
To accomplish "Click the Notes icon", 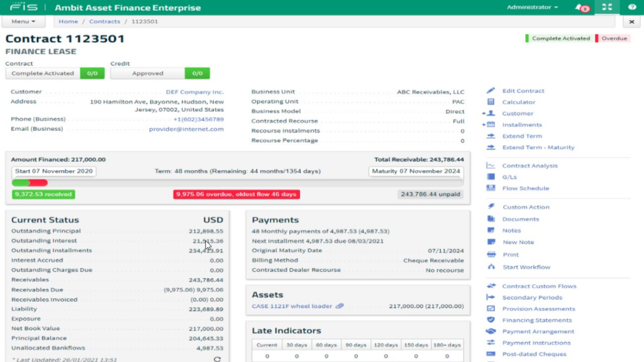I will [491, 230].
